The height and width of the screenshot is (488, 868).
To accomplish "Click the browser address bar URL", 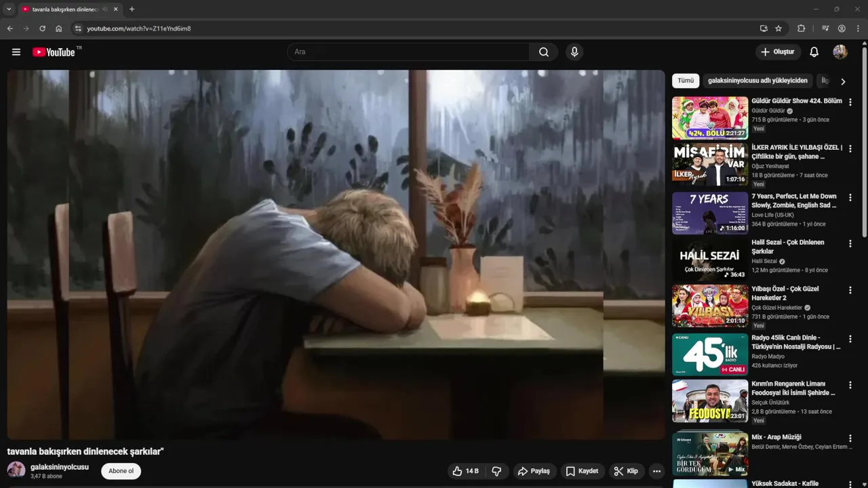I will [x=139, y=28].
